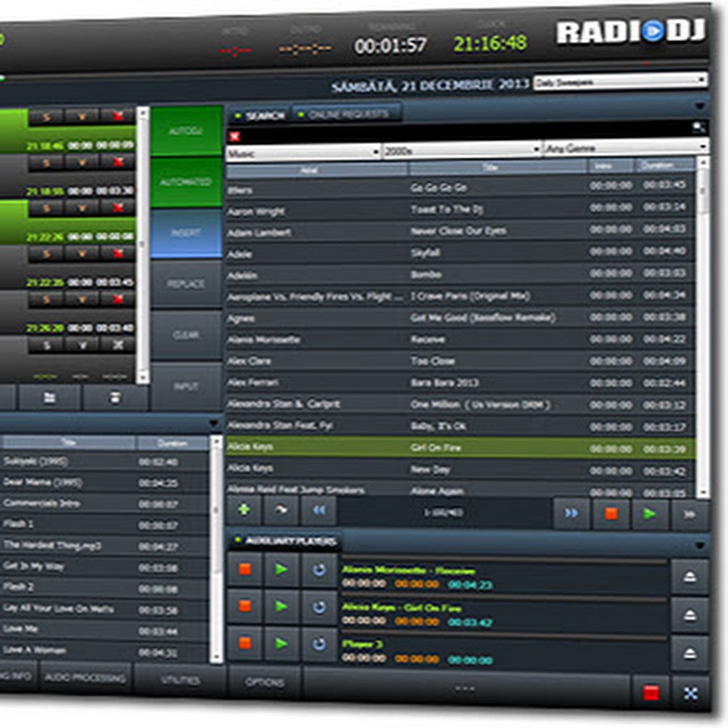Add a track with the green plus
This screenshot has height=728, width=728.
pos(243,510)
